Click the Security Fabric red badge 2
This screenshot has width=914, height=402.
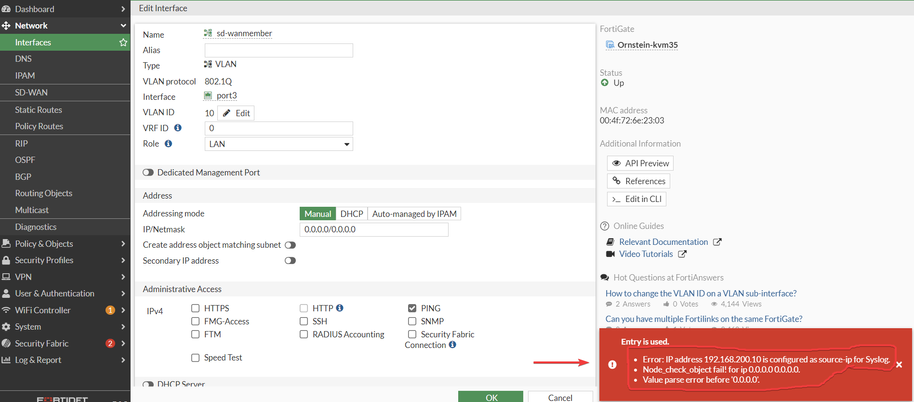coord(110,344)
